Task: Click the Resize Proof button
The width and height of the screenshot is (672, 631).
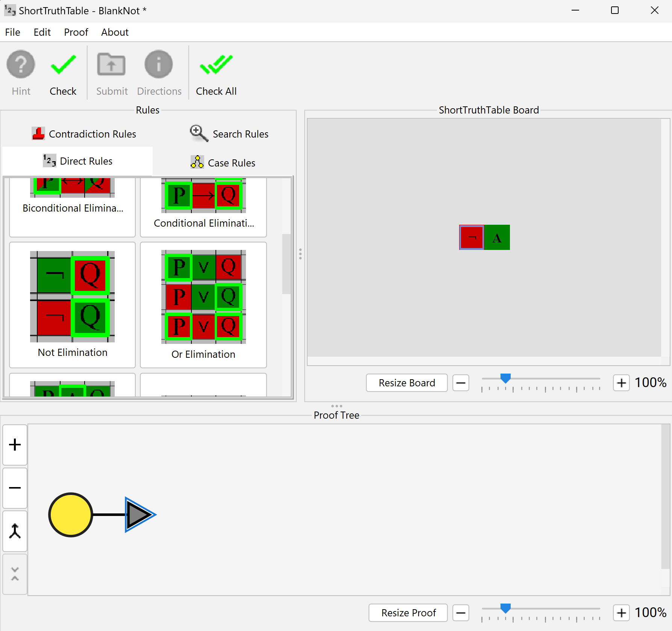Action: [x=408, y=613]
